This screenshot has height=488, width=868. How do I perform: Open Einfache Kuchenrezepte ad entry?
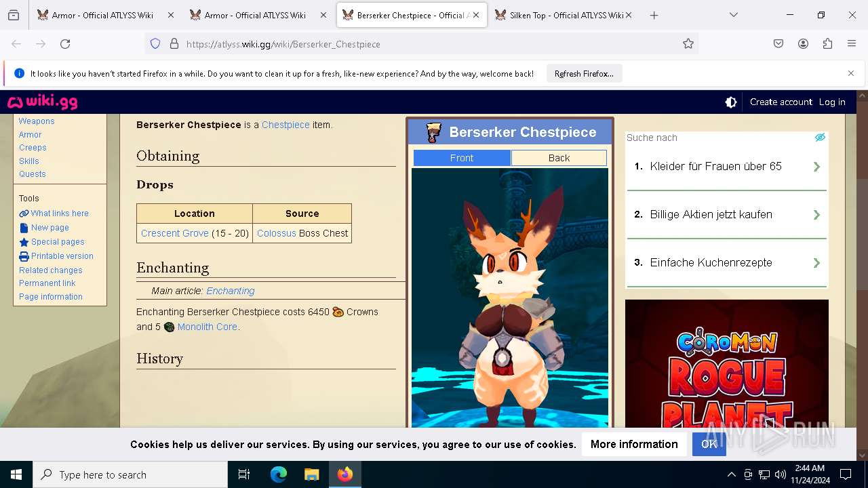click(727, 263)
